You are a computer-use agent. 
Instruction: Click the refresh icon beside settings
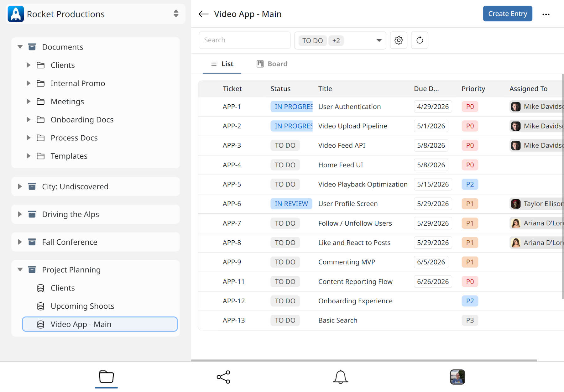[419, 40]
